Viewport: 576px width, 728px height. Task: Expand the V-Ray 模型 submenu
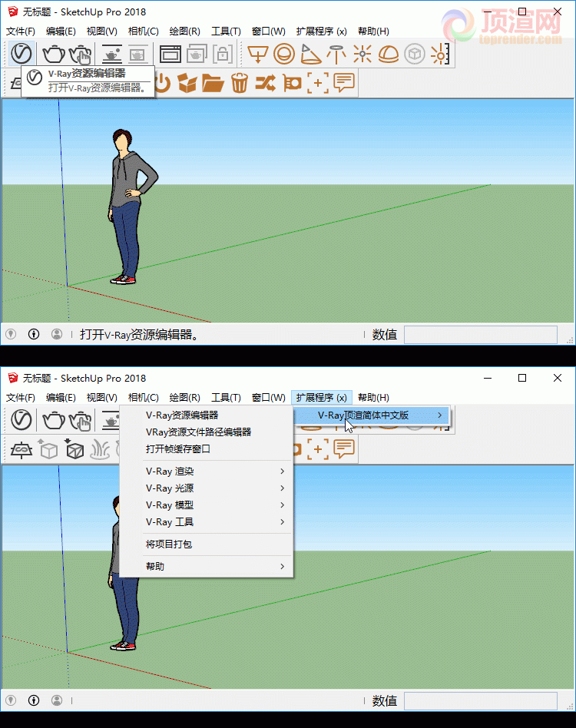pos(207,505)
